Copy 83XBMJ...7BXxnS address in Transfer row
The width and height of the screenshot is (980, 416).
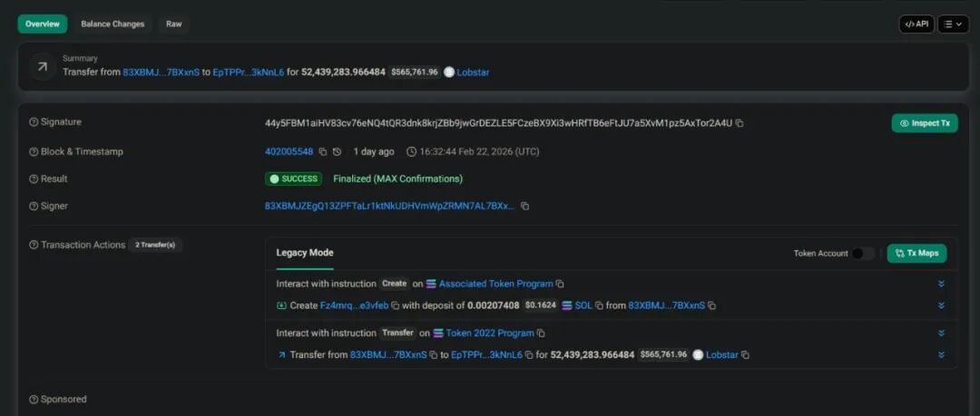click(x=433, y=355)
